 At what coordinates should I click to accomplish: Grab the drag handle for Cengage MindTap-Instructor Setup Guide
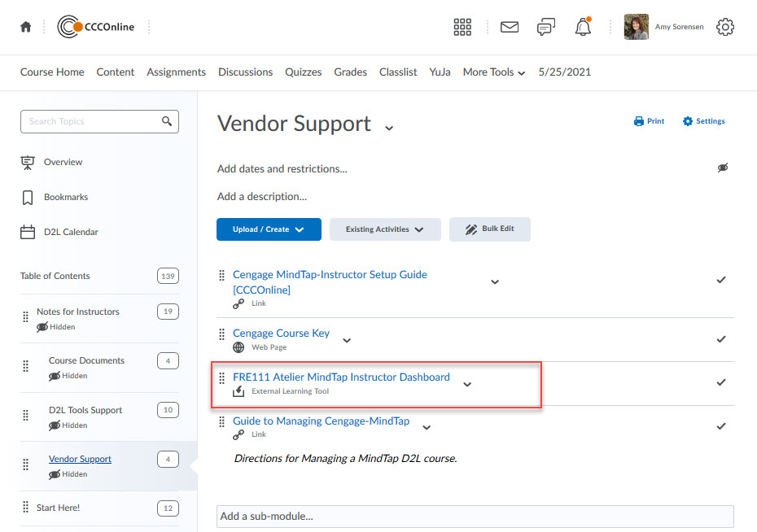click(x=221, y=275)
